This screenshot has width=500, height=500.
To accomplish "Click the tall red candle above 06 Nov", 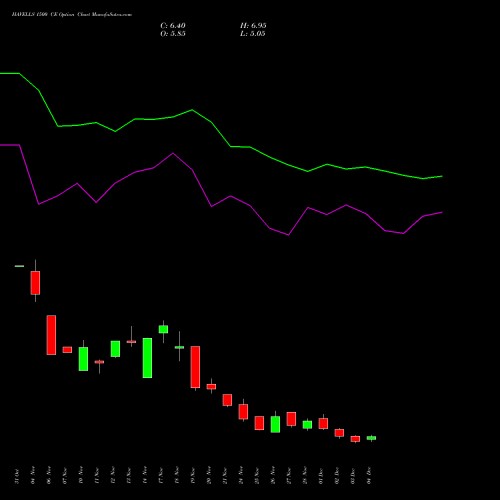I will [x=51, y=335].
